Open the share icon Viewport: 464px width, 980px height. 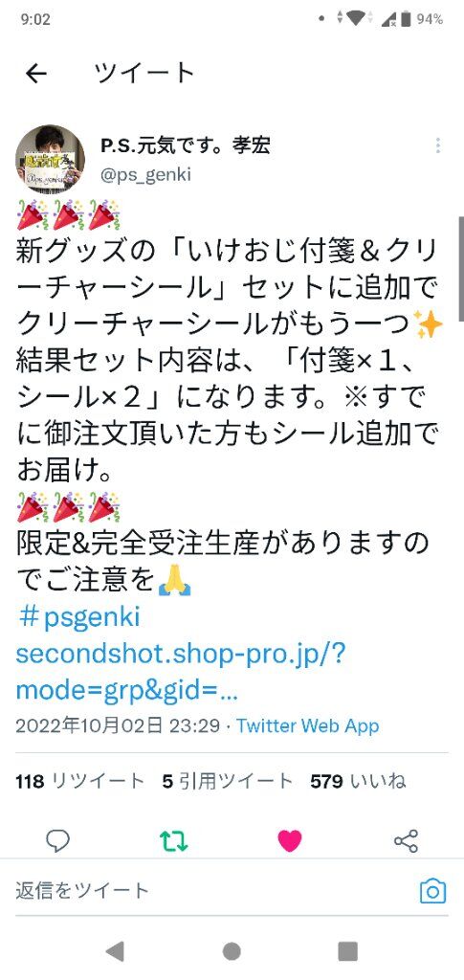[406, 841]
